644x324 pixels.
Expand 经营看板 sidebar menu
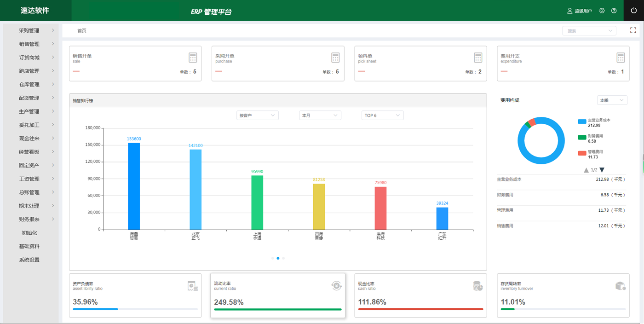(31, 152)
